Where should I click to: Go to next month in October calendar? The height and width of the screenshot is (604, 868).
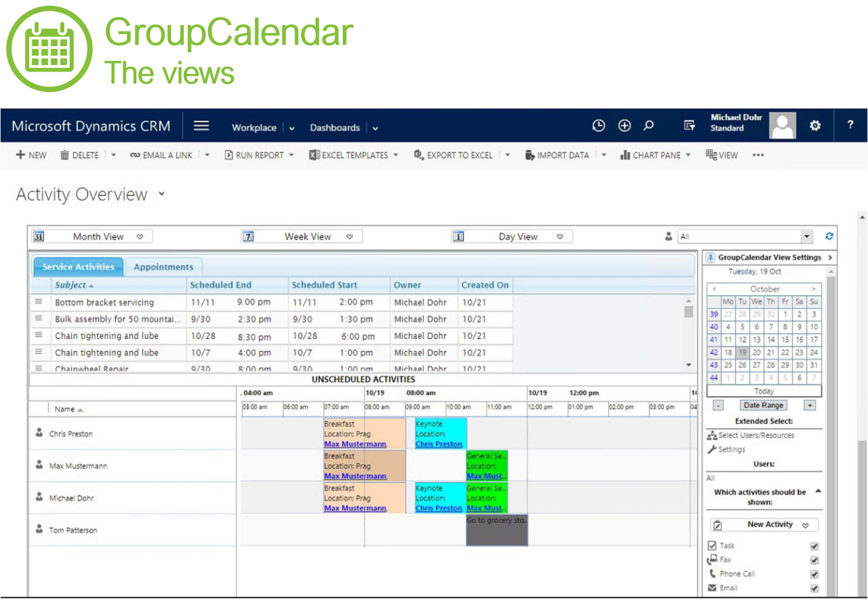[x=813, y=289]
